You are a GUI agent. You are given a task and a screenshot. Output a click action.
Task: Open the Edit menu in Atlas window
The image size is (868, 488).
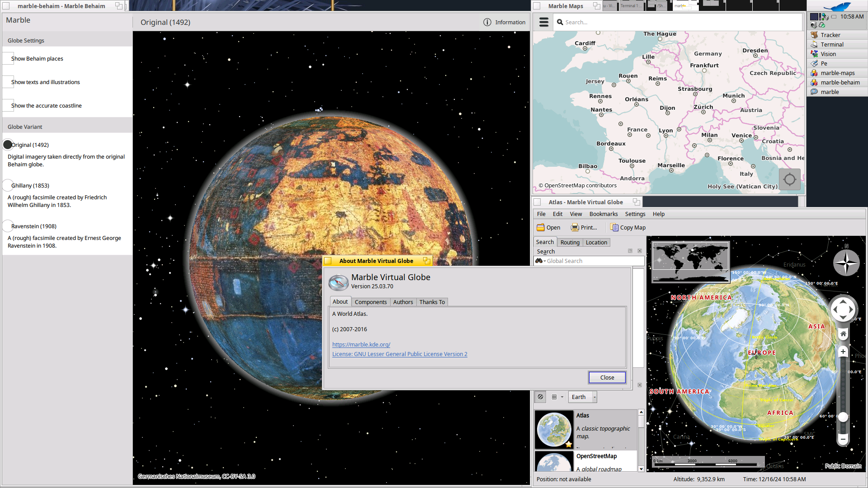(x=557, y=214)
